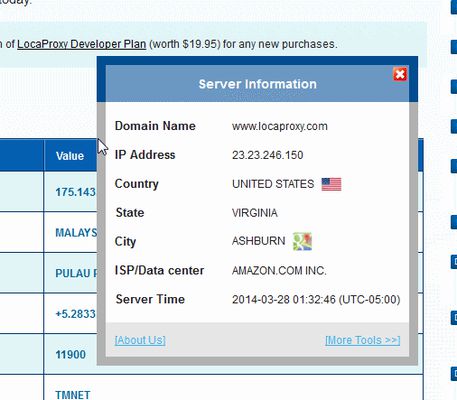Open the More Tools link
The height and width of the screenshot is (400, 457).
(363, 340)
